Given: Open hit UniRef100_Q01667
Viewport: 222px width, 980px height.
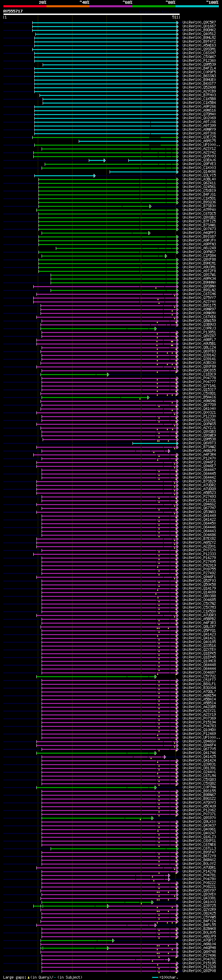Looking at the screenshot, I should tap(199, 26).
